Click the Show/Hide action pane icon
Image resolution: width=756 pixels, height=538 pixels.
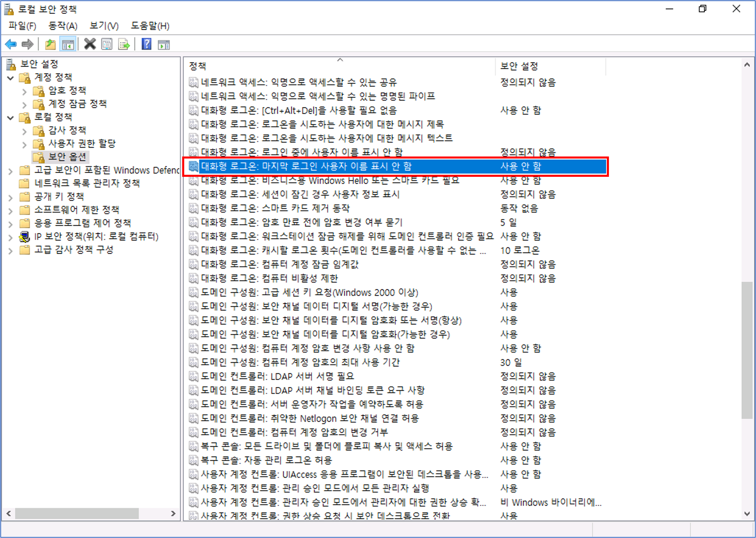pos(164,44)
